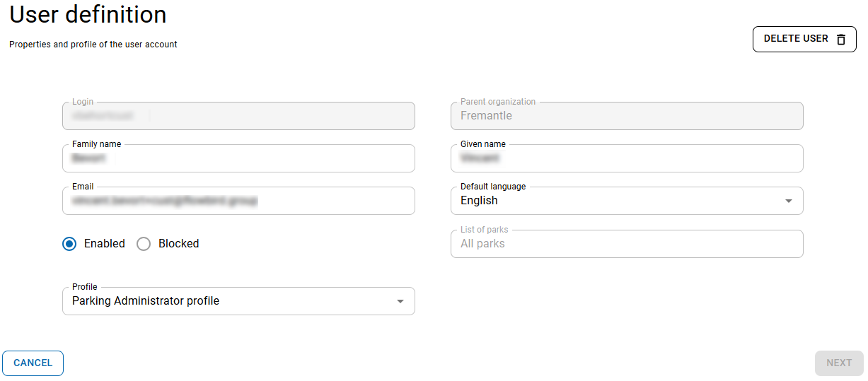This screenshot has height=381, width=868.
Task: Select the Enabled radio button
Action: point(69,244)
